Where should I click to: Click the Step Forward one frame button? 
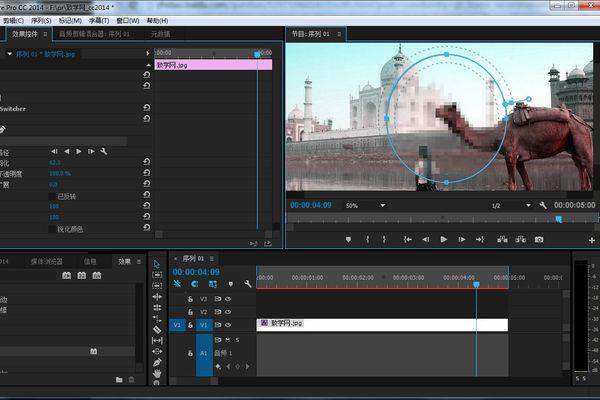(x=461, y=240)
